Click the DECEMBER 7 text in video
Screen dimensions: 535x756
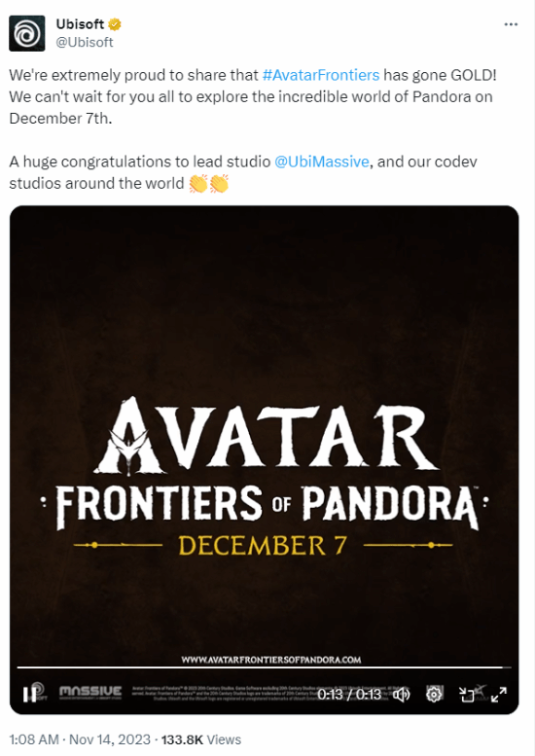pos(263,545)
